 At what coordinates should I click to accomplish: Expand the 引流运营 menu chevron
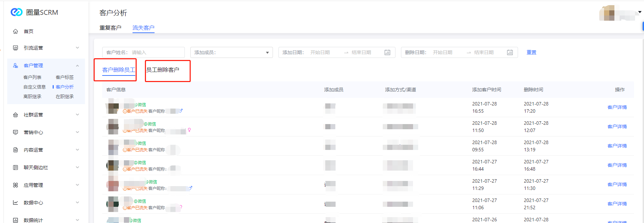point(77,48)
